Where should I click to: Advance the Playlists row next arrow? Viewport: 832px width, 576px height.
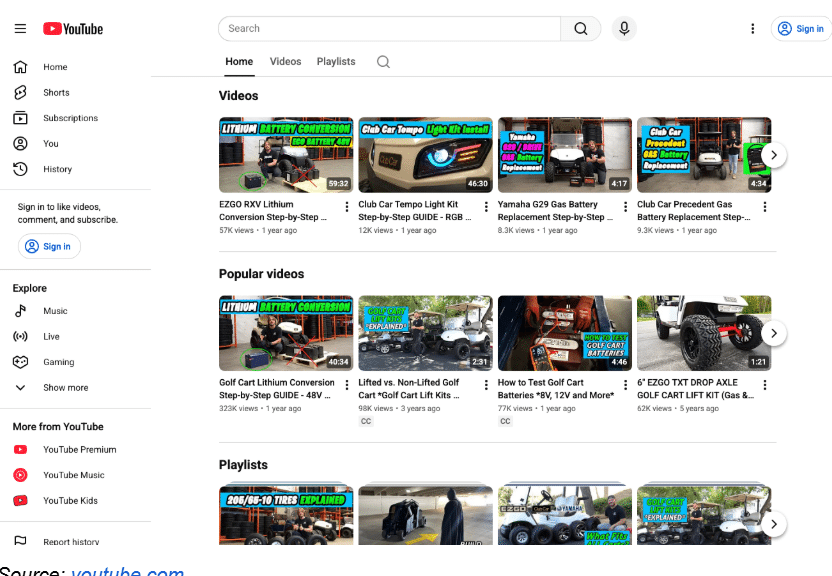(x=774, y=524)
